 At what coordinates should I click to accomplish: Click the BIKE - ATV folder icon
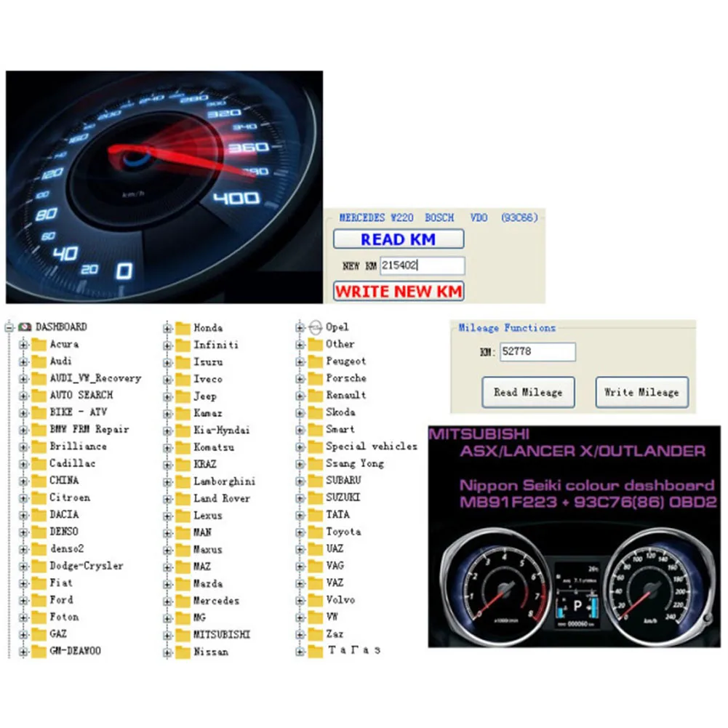(39, 413)
